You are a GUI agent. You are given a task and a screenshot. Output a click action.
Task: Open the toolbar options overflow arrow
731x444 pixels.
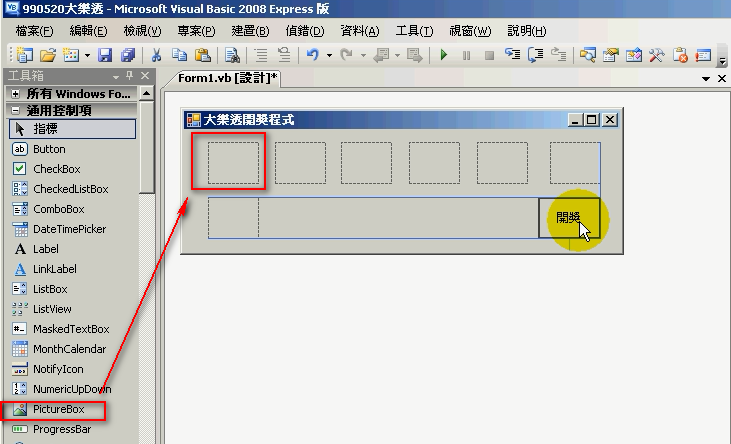point(722,60)
